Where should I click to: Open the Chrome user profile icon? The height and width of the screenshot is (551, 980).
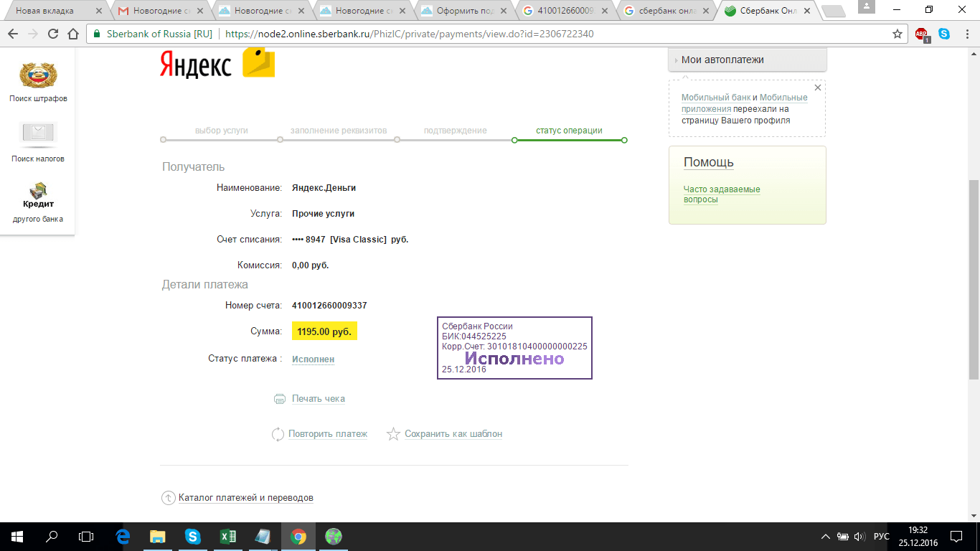pyautogui.click(x=868, y=7)
